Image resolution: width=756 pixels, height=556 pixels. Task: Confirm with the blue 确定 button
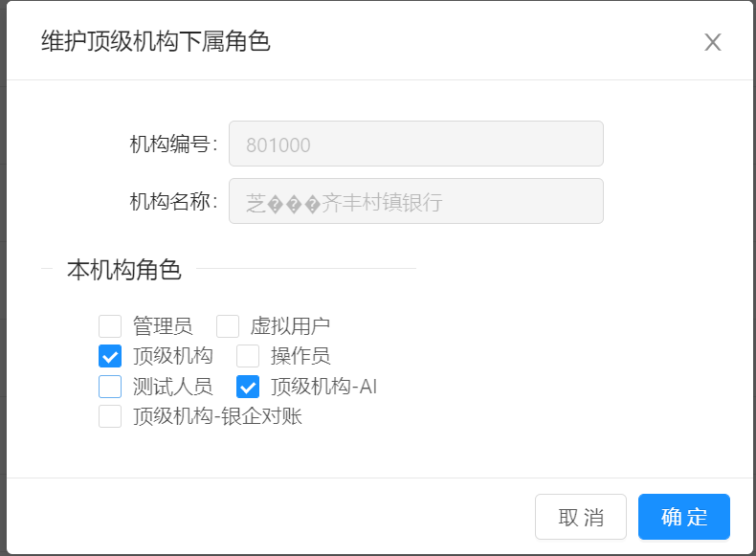[683, 517]
